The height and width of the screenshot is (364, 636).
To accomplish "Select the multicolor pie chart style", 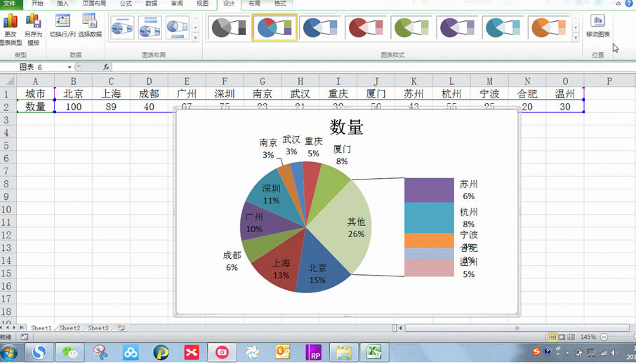I will click(274, 27).
